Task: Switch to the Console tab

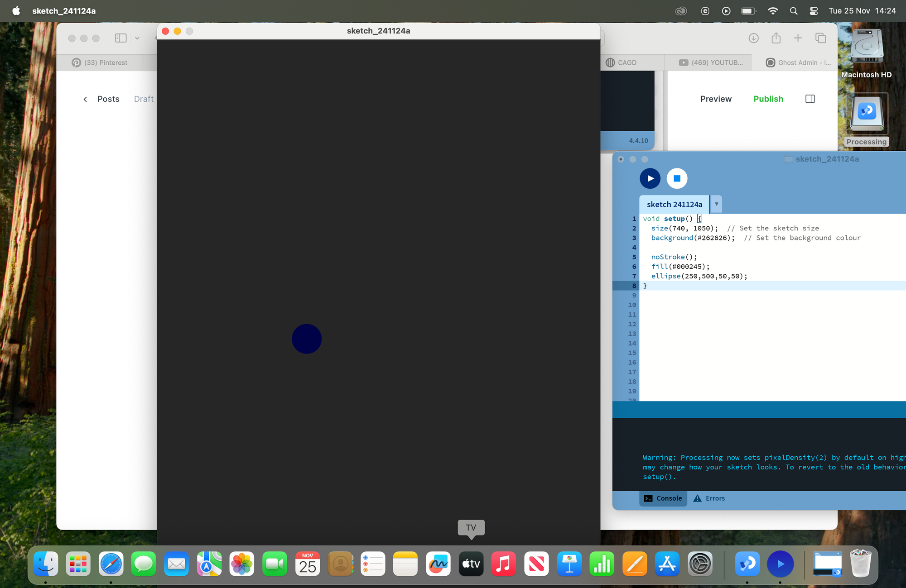Action: (x=663, y=498)
